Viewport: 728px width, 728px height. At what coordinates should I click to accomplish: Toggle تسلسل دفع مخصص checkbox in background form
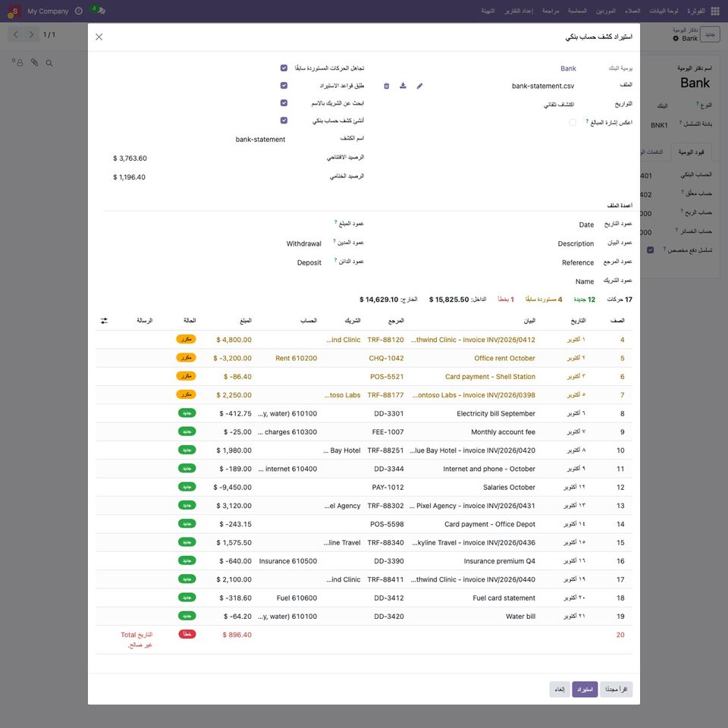[651, 249]
